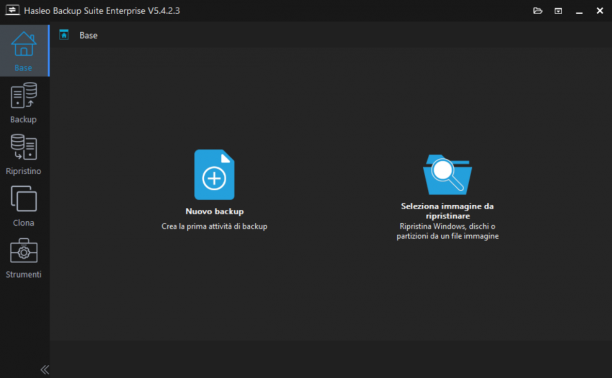The width and height of the screenshot is (612, 378).
Task: Click the 'Base' breadcrumb text
Action: (x=88, y=36)
